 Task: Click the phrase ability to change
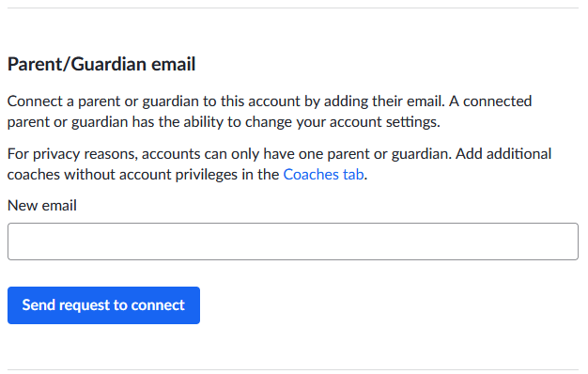pos(233,122)
